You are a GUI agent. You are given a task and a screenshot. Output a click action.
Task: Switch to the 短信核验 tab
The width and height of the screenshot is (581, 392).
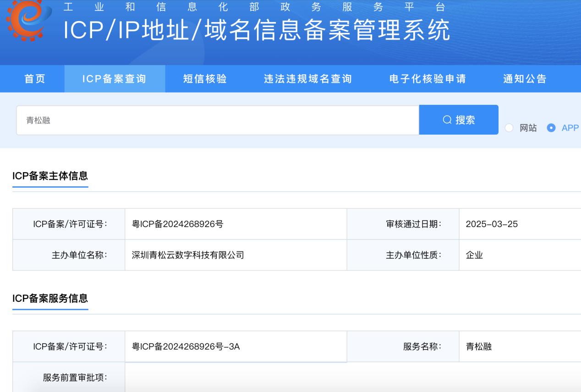pyautogui.click(x=205, y=79)
